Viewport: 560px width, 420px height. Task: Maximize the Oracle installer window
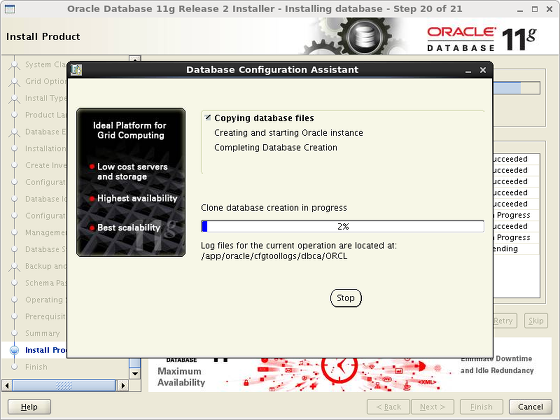[535, 9]
